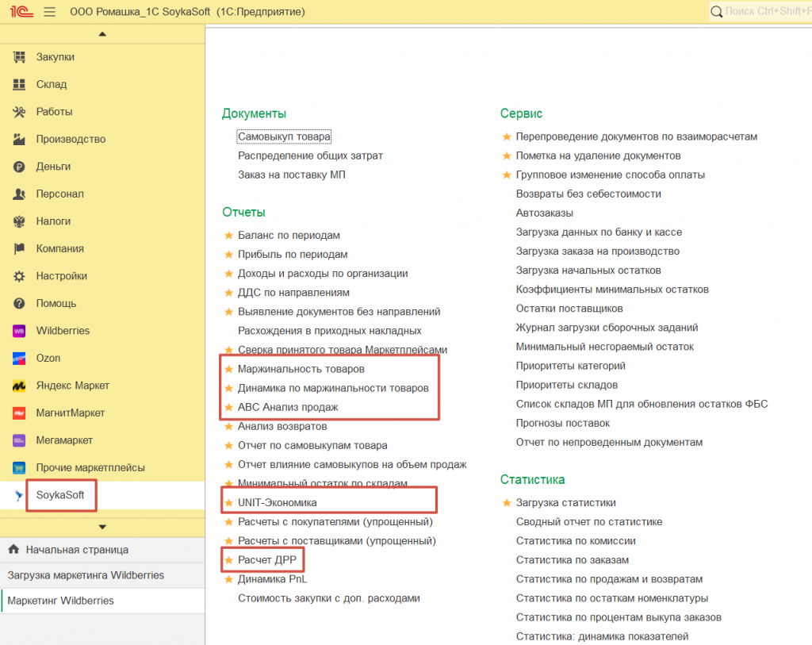Click the Мегамаркет icon in sidebar
The image size is (812, 645).
click(x=20, y=440)
